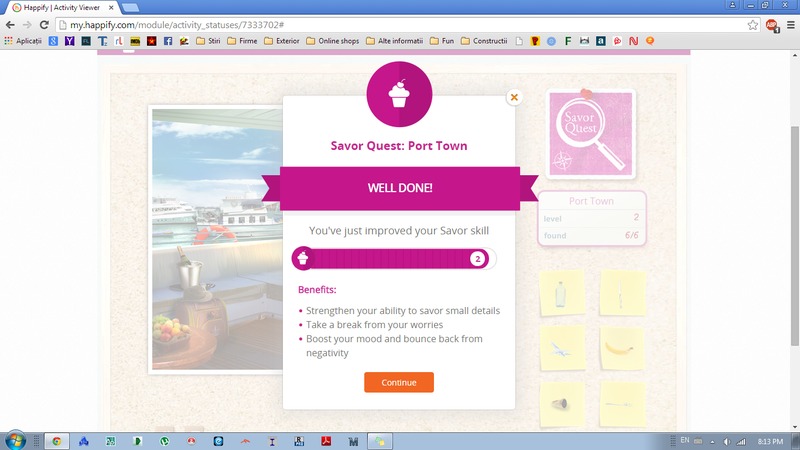Click the 'Benefits:' heading
800x450 pixels.
tap(317, 290)
